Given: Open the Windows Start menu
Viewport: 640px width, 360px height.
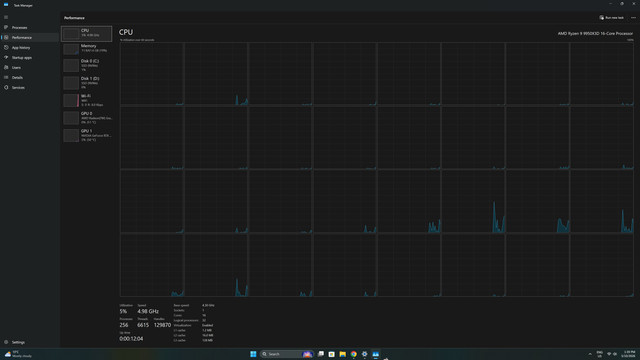Looking at the screenshot, I should coord(253,354).
